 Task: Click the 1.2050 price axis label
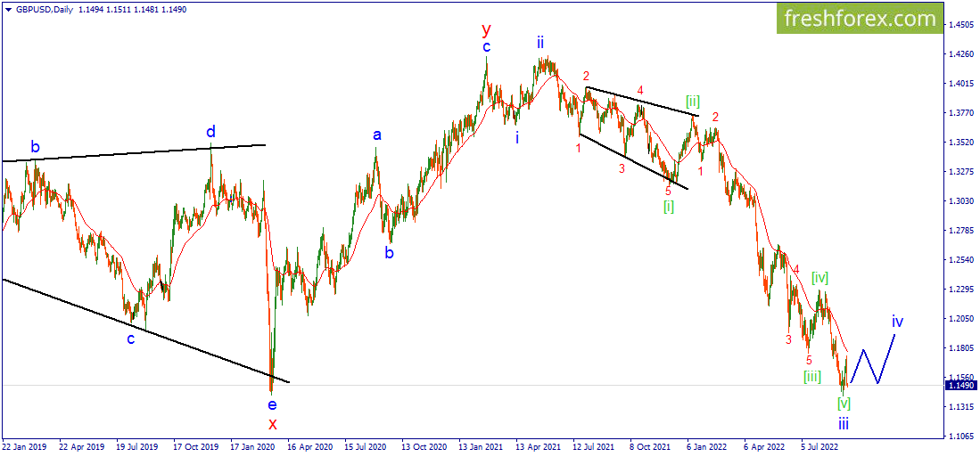pyautogui.click(x=961, y=318)
